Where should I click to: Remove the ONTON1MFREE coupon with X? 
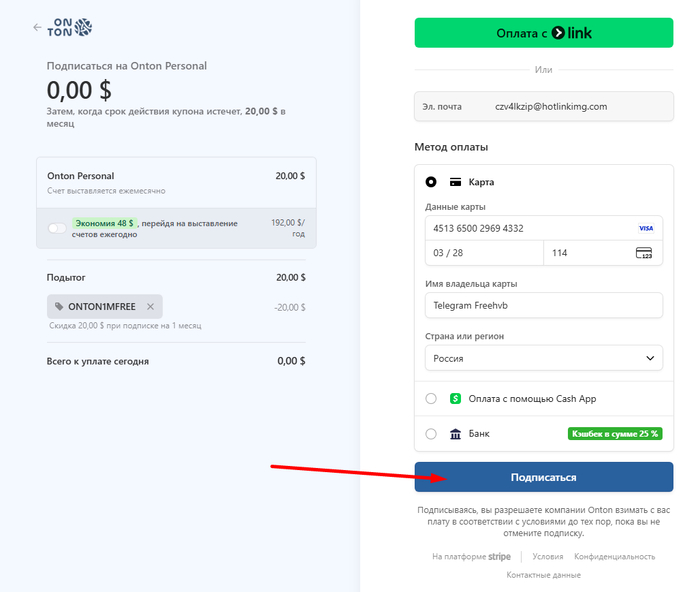151,307
